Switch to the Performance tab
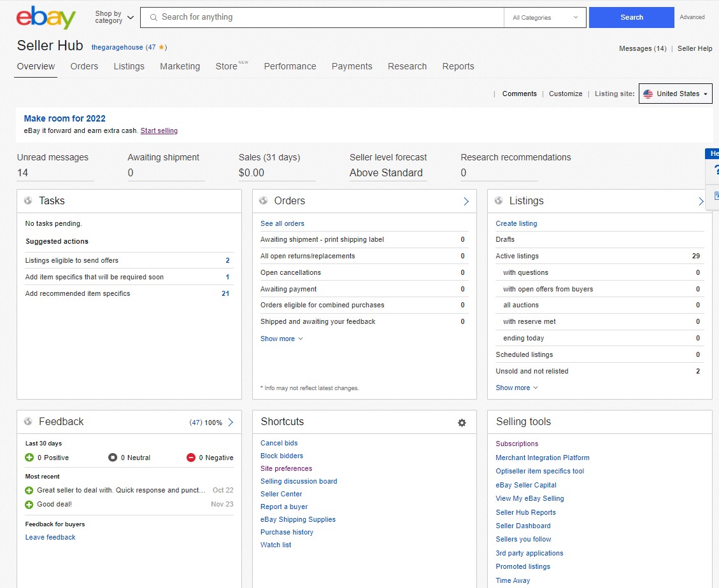This screenshot has height=588, width=719. [x=290, y=66]
